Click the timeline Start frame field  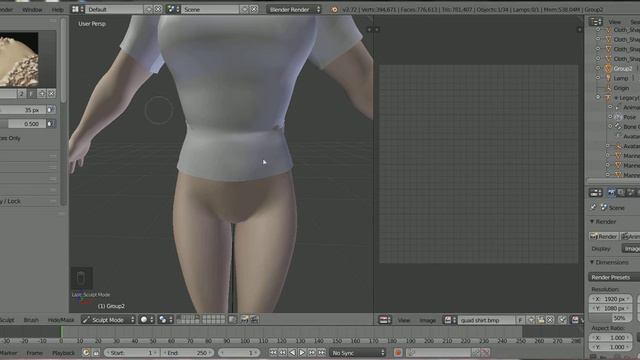point(131,353)
